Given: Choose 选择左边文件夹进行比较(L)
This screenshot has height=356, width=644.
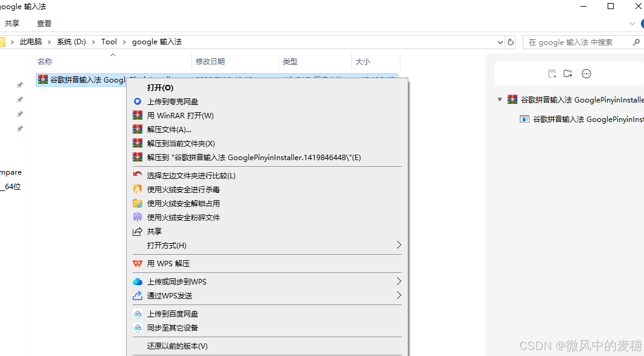Looking at the screenshot, I should point(191,175).
